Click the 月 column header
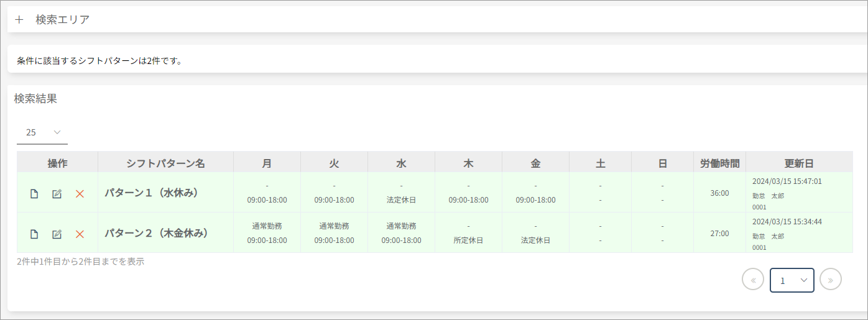Viewport: 868px width, 320px height. [267, 163]
